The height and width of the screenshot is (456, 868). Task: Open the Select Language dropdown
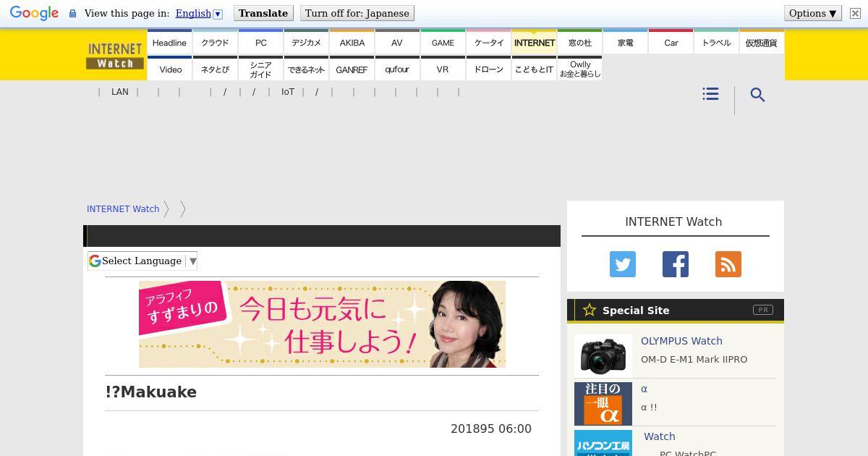142,261
